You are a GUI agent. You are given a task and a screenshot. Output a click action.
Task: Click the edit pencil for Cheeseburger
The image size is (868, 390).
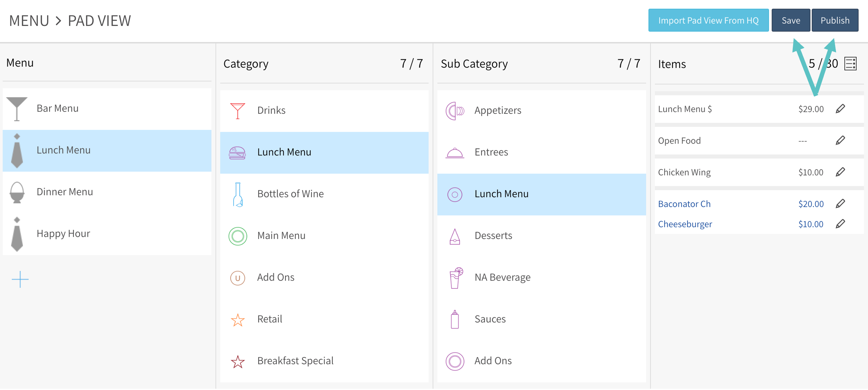pyautogui.click(x=840, y=224)
